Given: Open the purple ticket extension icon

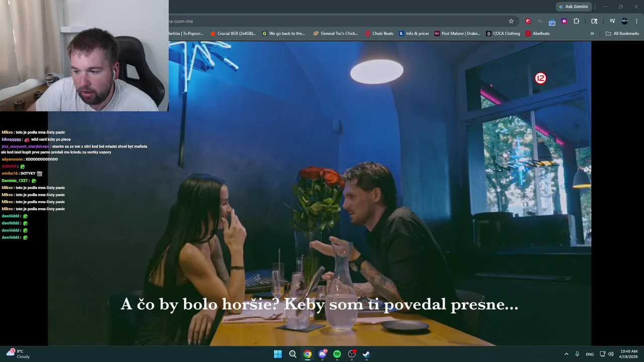Looking at the screenshot, I should pyautogui.click(x=564, y=21).
